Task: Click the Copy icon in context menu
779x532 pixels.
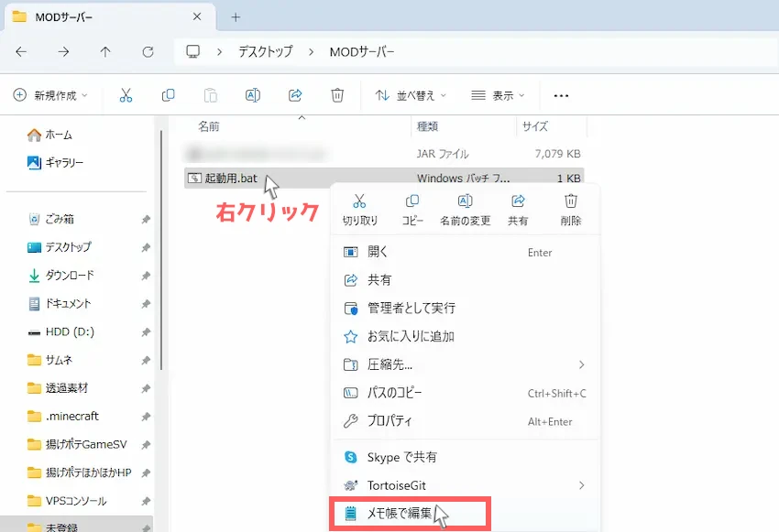Action: 412,202
